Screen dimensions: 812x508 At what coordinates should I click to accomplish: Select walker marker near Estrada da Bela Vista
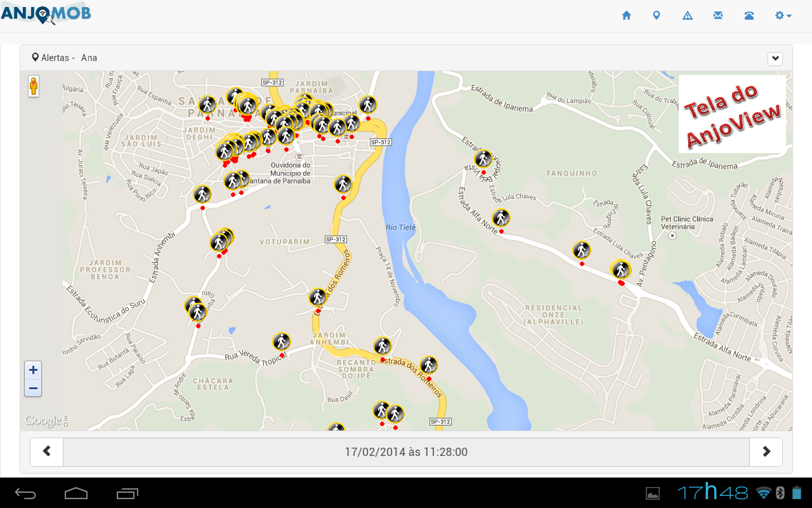[x=483, y=159]
